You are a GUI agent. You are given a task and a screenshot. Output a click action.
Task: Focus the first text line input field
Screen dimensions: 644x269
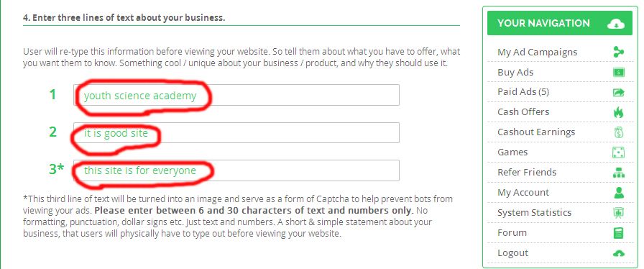coord(236,95)
